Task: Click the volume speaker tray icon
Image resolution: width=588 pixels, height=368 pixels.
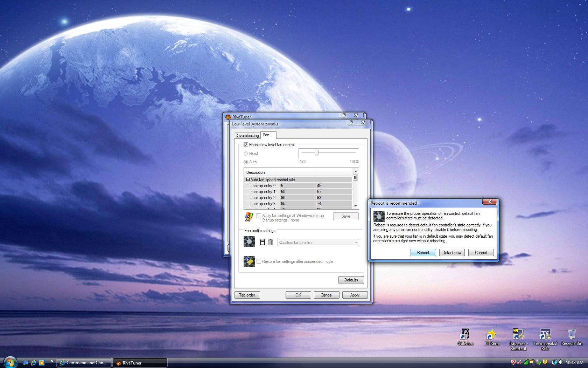Action: 561,362
